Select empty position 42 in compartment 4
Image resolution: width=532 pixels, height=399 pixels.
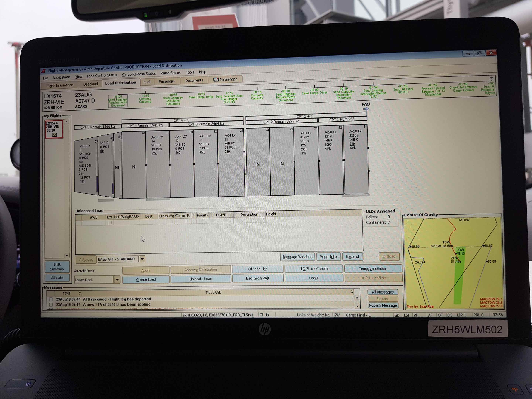[x=134, y=165]
